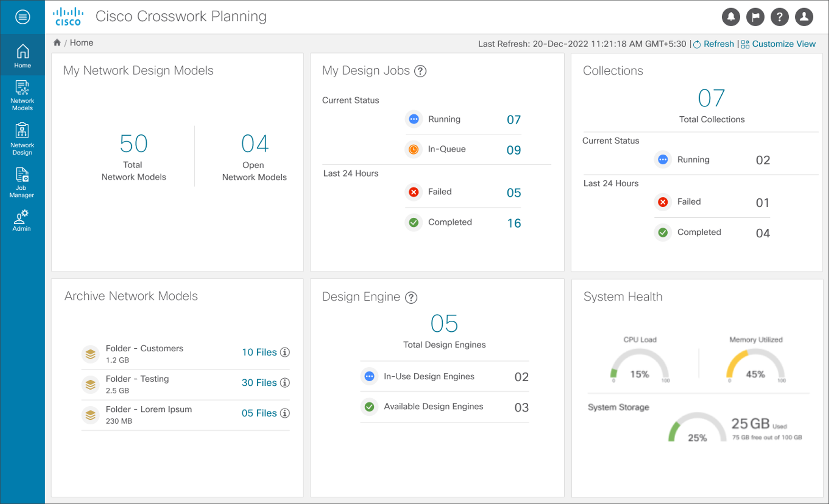829x504 pixels.
Task: Click the In-Queue clock icon
Action: [414, 149]
